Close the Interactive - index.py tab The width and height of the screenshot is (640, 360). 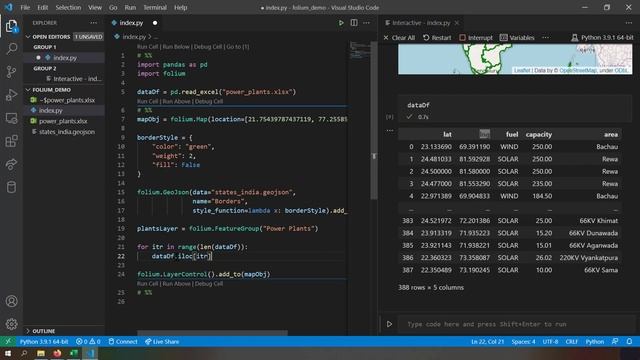pyautogui.click(x=457, y=23)
